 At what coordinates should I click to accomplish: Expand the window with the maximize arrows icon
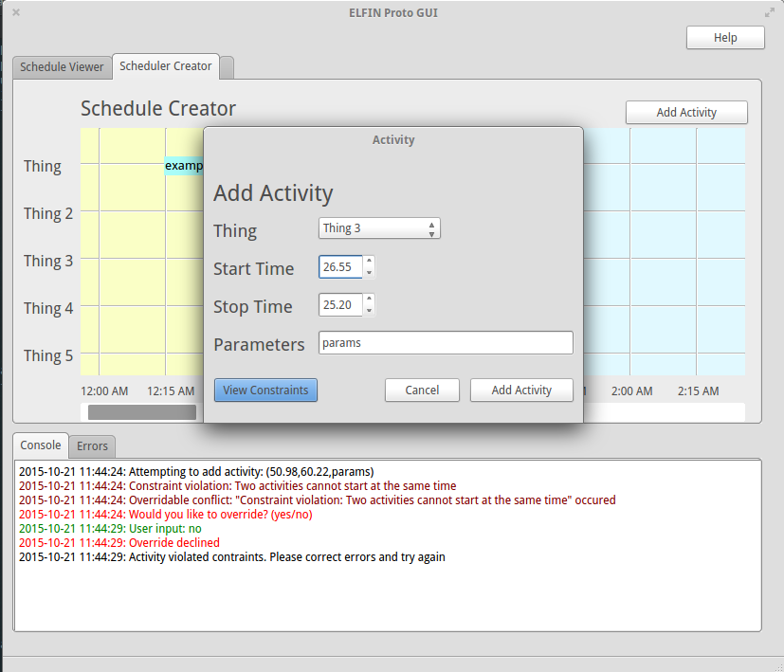click(x=769, y=12)
